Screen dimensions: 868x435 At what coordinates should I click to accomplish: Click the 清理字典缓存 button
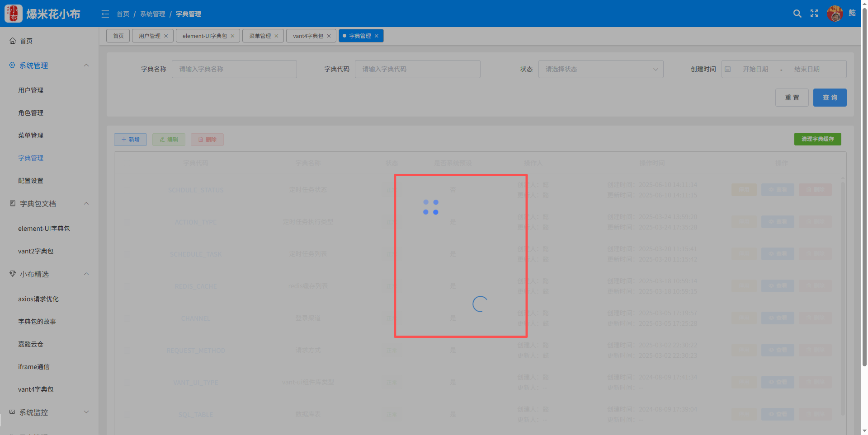[x=817, y=139]
